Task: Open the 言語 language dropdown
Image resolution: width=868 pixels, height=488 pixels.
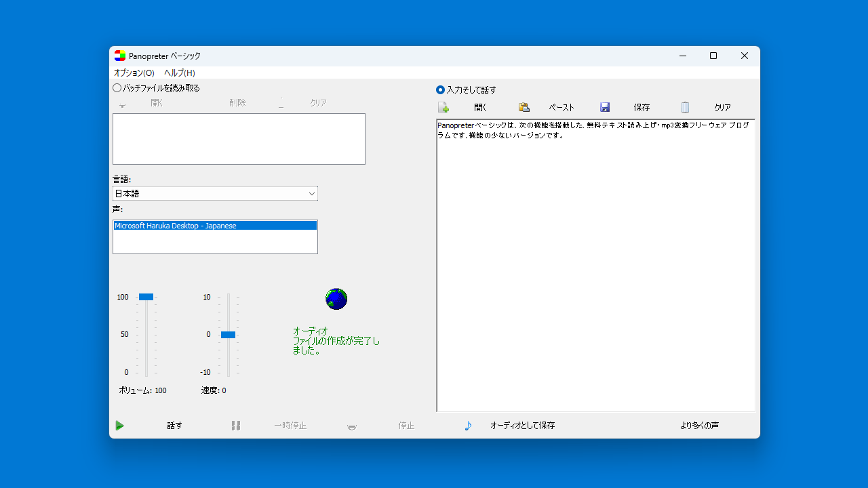Action: click(215, 193)
